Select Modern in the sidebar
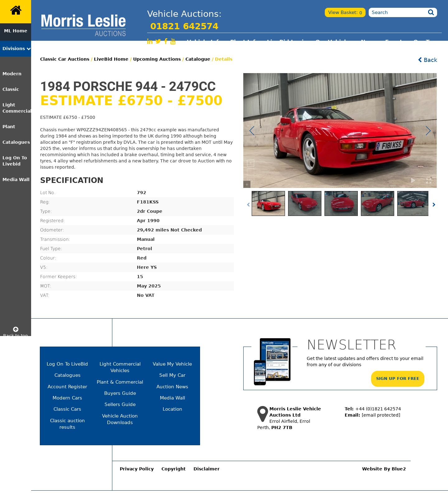 (12, 74)
